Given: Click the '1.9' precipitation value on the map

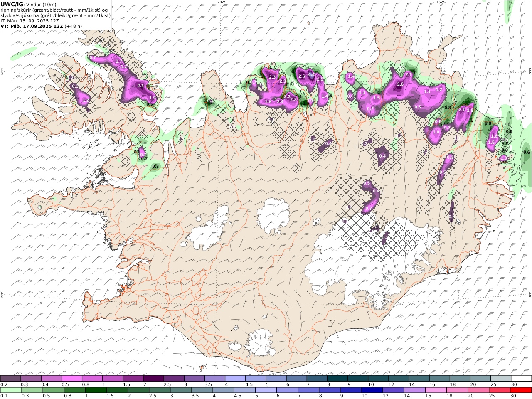Looking at the screenshot, I should point(152,98).
